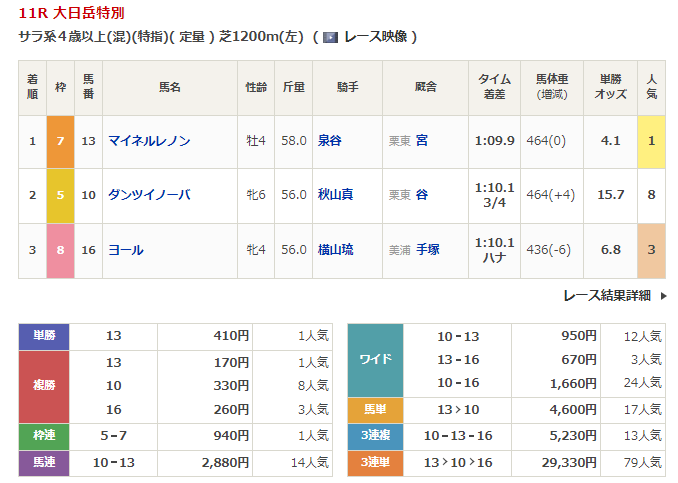This screenshot has width=678, height=483.
Task: Click jockey 秋山真's name
Action: coord(335,195)
